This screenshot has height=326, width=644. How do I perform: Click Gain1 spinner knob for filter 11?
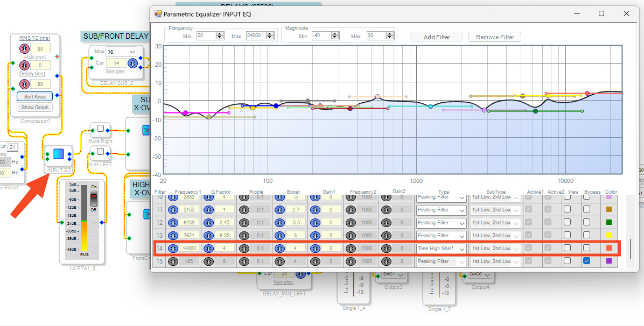tap(315, 210)
